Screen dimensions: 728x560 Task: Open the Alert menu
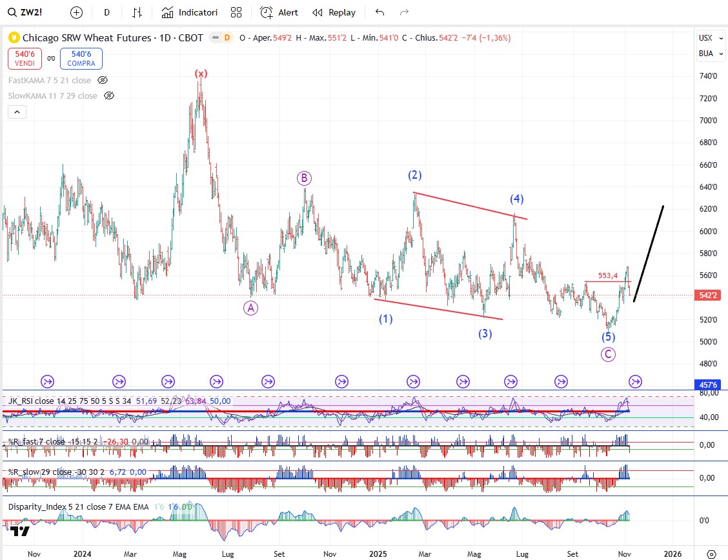(x=279, y=12)
